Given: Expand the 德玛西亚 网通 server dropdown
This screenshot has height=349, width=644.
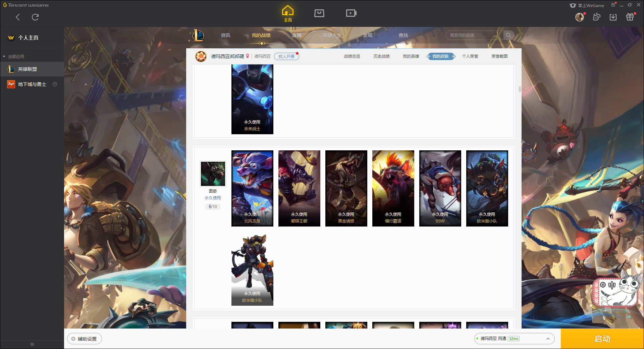Looking at the screenshot, I should [514, 339].
